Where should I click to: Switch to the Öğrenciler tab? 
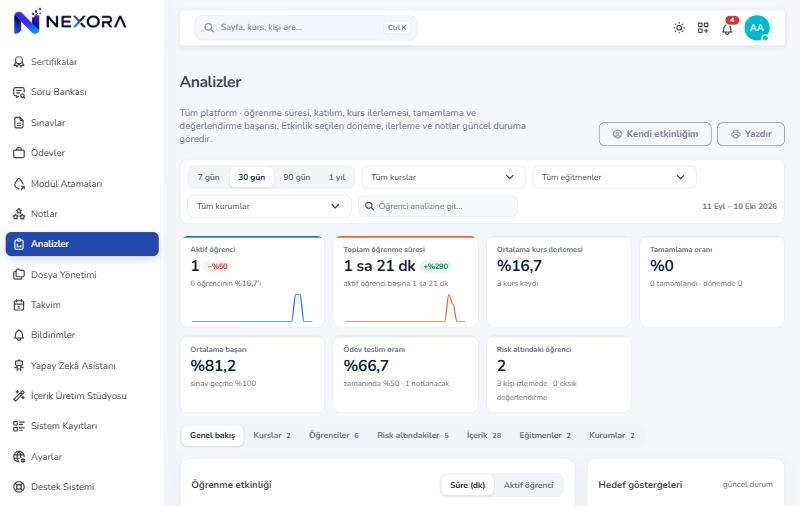pyautogui.click(x=334, y=435)
